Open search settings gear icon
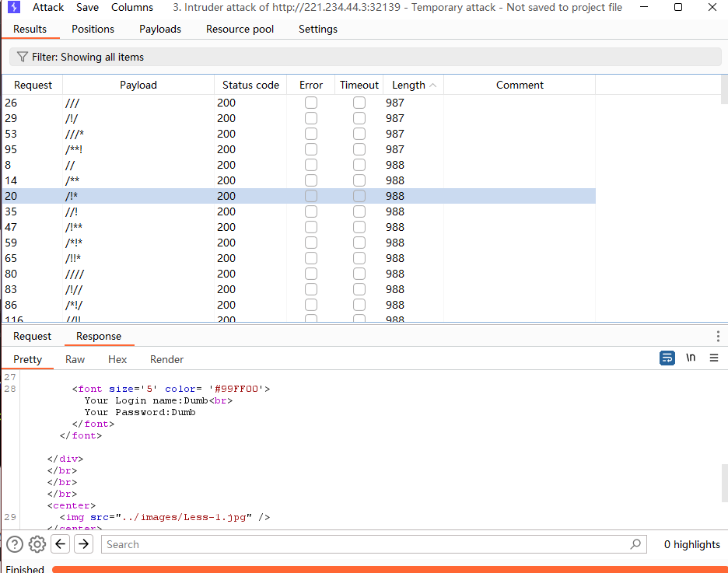Image resolution: width=728 pixels, height=573 pixels. point(37,544)
